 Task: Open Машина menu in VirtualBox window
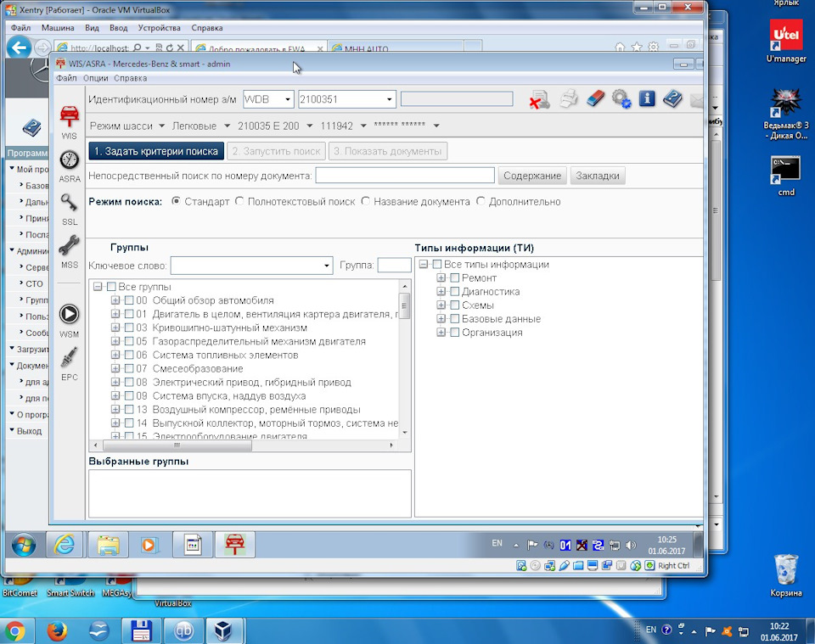click(58, 27)
